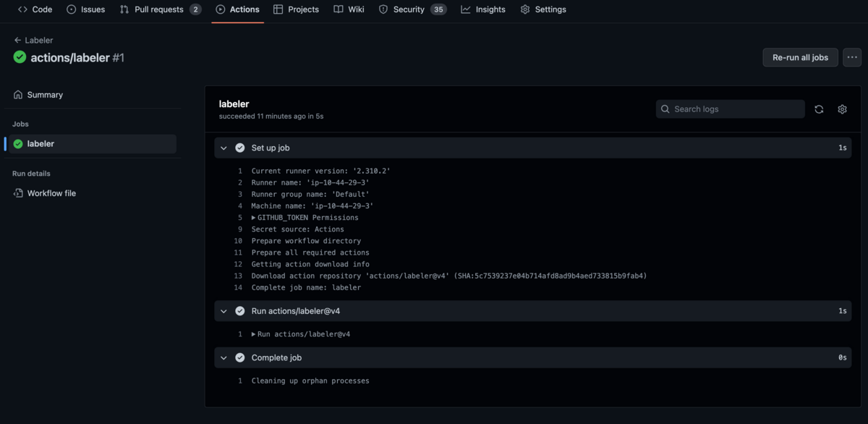Click Re-run all jobs button

[x=800, y=57]
